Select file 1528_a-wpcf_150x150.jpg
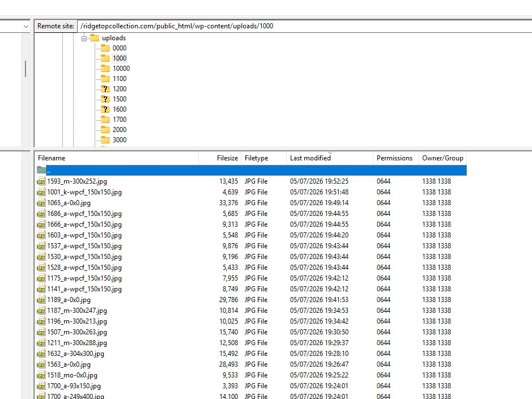This screenshot has height=399, width=532. [84, 268]
